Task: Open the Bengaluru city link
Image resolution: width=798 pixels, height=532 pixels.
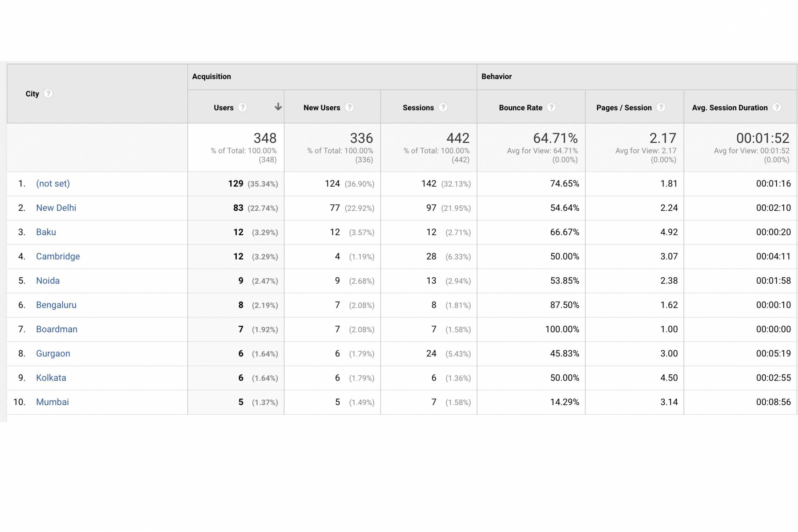Action: [x=56, y=305]
